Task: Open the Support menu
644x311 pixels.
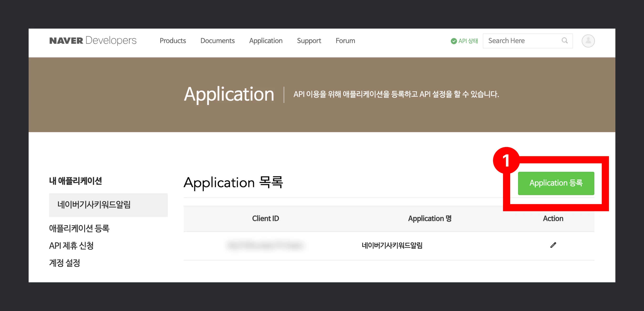Action: coord(309,41)
